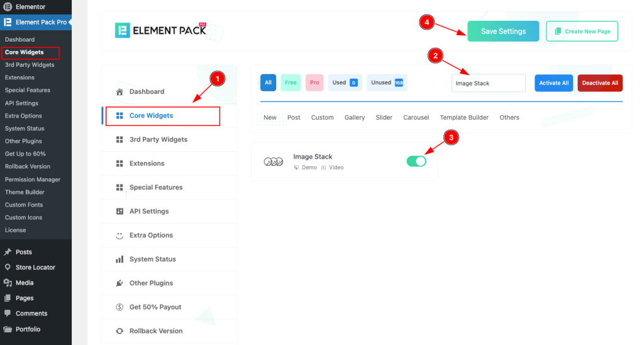This screenshot has height=345, width=644.
Task: Click the API Settings sliders icon
Action: [x=119, y=212]
